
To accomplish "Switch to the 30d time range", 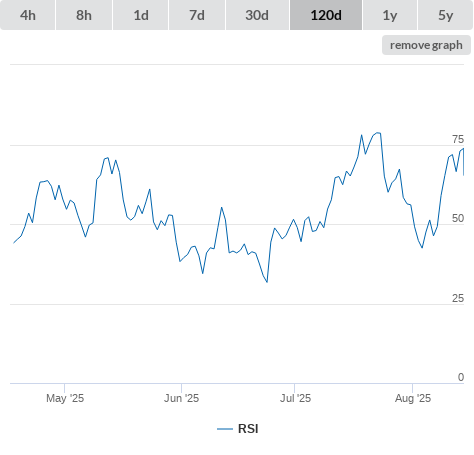I will tap(257, 15).
